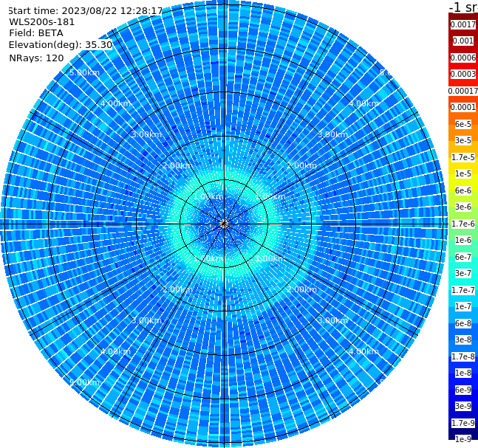This screenshot has width=478, height=448.
Task: Select the 6e-7 colorbar tick label
Action: (463, 257)
